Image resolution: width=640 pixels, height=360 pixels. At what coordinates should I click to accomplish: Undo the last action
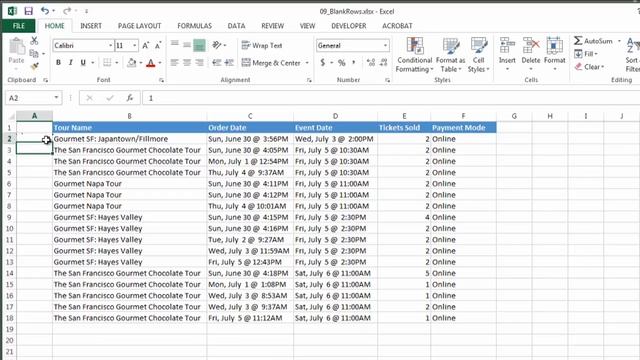click(x=45, y=11)
